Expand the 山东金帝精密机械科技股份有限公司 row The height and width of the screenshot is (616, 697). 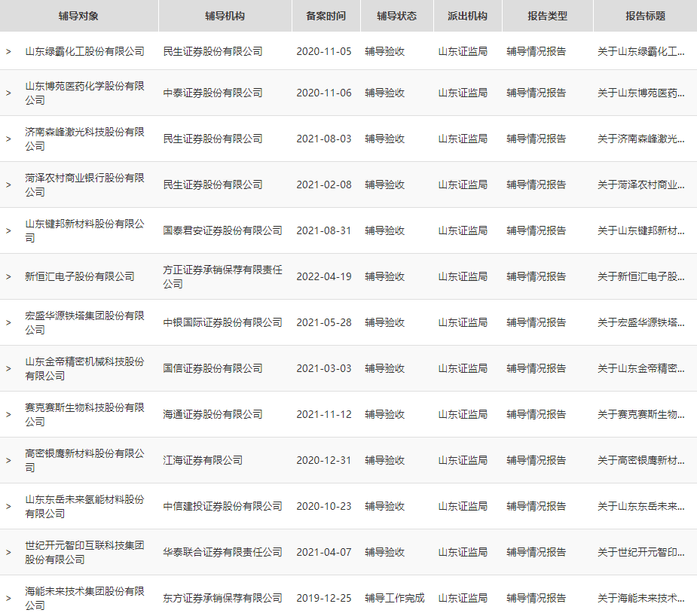point(8,369)
